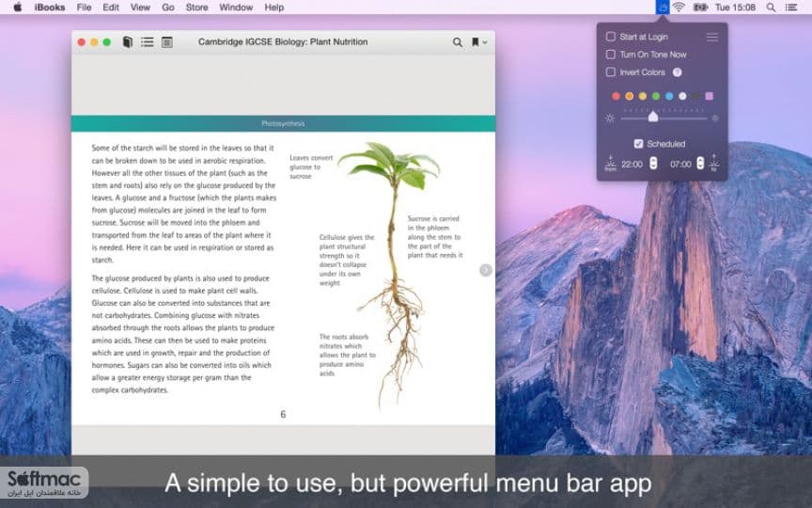Screen dimensions: 812x508
Task: Show the table of contents list icon
Action: (147, 42)
